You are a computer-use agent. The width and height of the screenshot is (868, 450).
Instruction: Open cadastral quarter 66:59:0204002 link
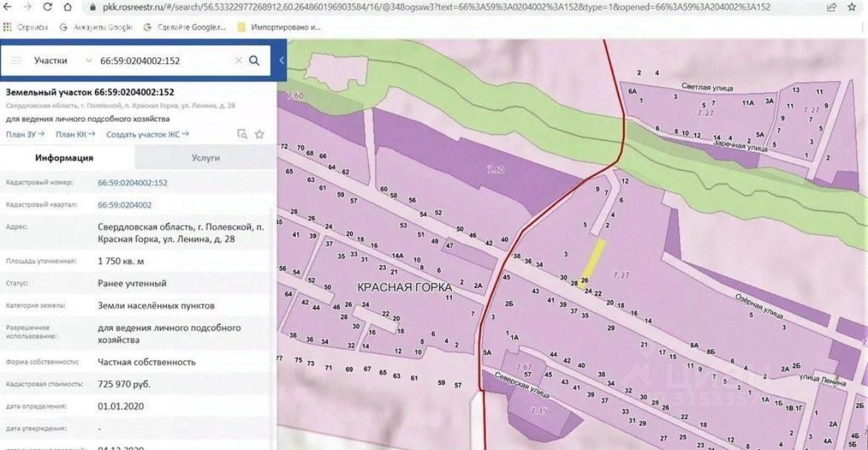125,205
